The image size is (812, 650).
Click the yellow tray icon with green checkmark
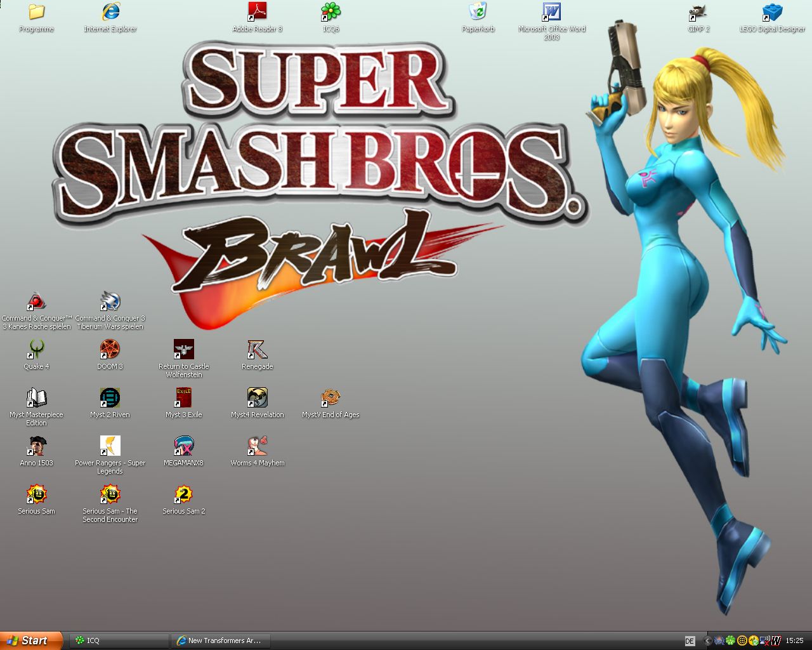click(754, 640)
